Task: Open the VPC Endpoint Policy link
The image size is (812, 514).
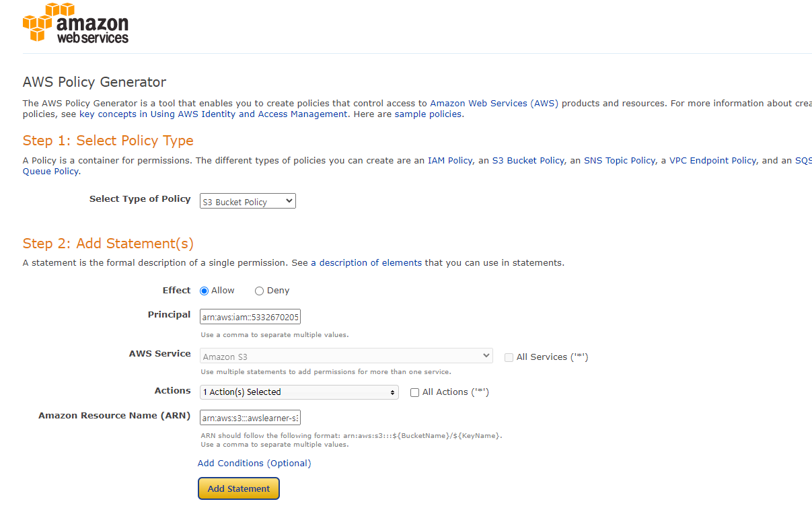Action: 713,161
